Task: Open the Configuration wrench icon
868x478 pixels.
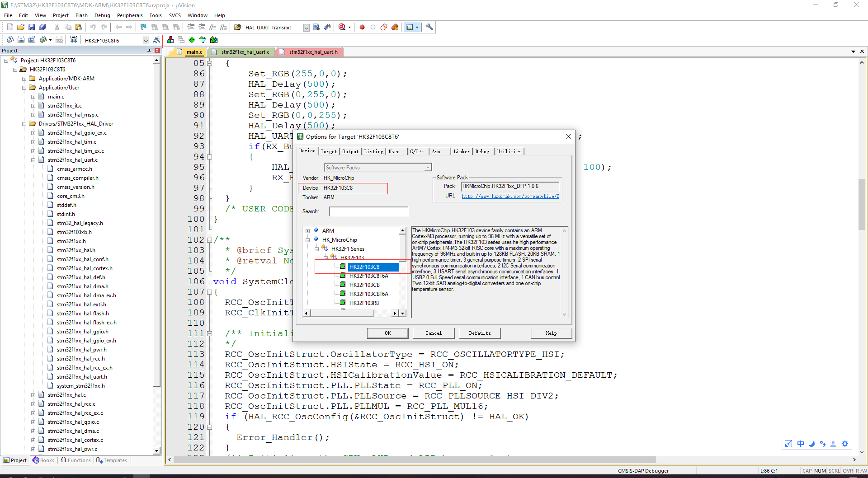Action: coord(429,27)
